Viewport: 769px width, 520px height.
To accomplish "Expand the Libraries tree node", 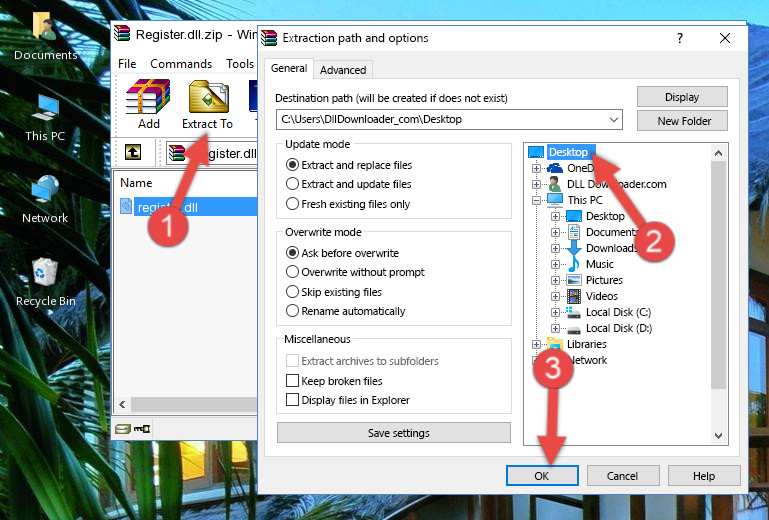I will pyautogui.click(x=536, y=344).
